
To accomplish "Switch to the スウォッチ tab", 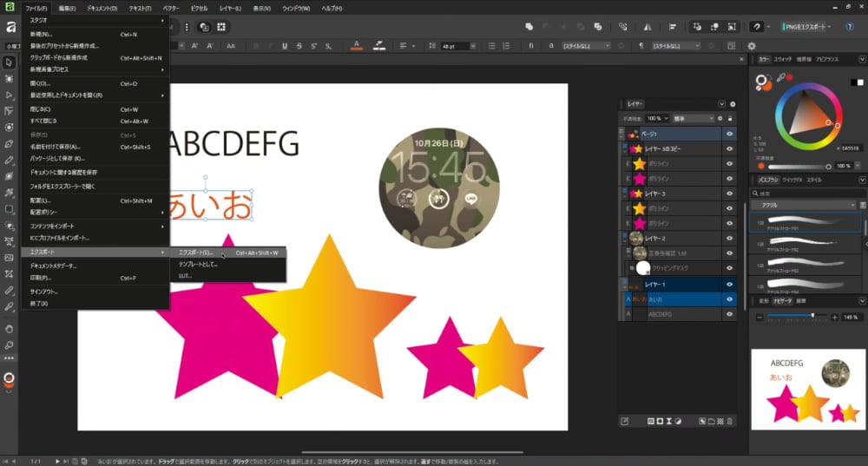I will [x=782, y=59].
